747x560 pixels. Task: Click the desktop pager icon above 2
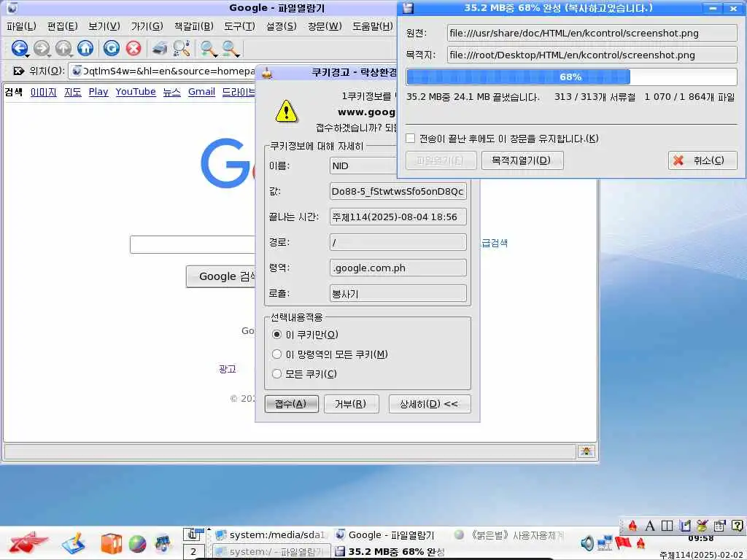[193, 534]
